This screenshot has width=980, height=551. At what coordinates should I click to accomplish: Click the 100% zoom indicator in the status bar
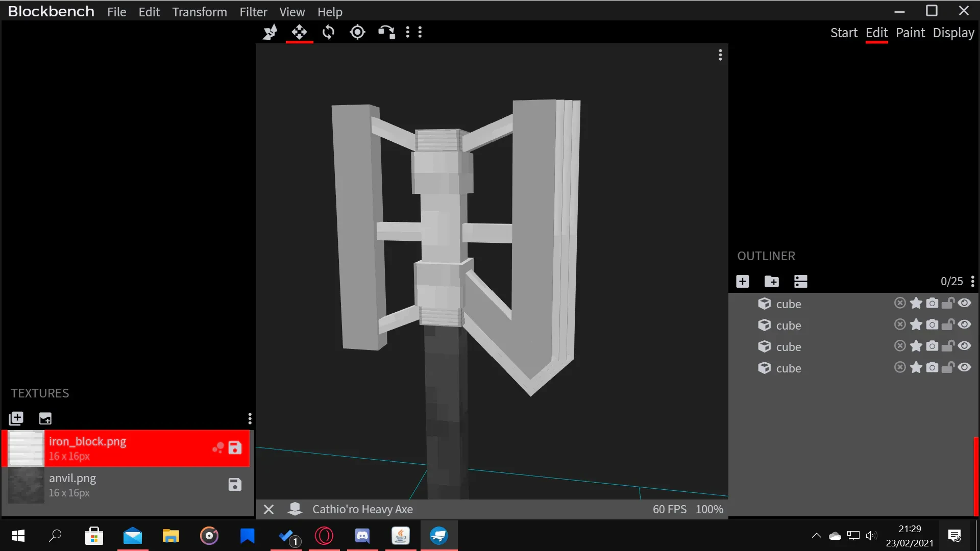click(709, 509)
